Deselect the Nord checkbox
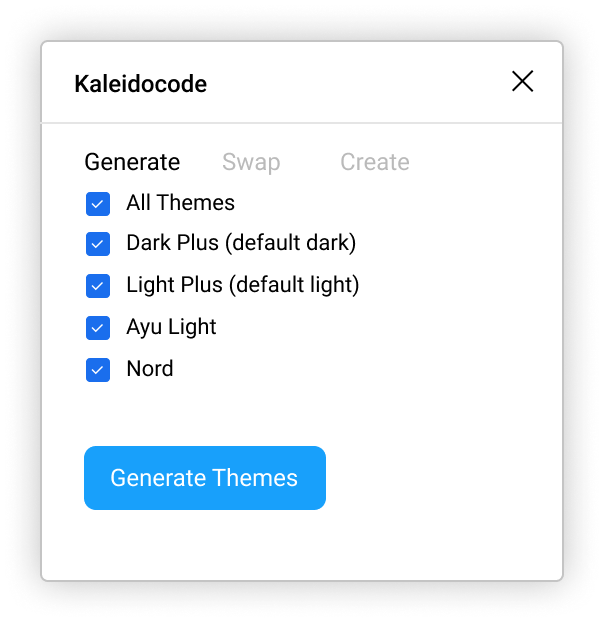The image size is (604, 622). point(98,370)
